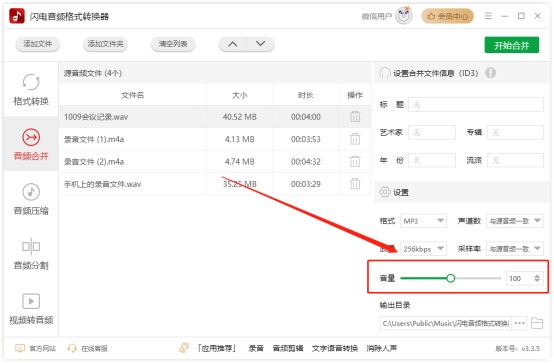Expand the 256kbps quality dropdown
This screenshot has height=363, width=554.
pyautogui.click(x=423, y=249)
